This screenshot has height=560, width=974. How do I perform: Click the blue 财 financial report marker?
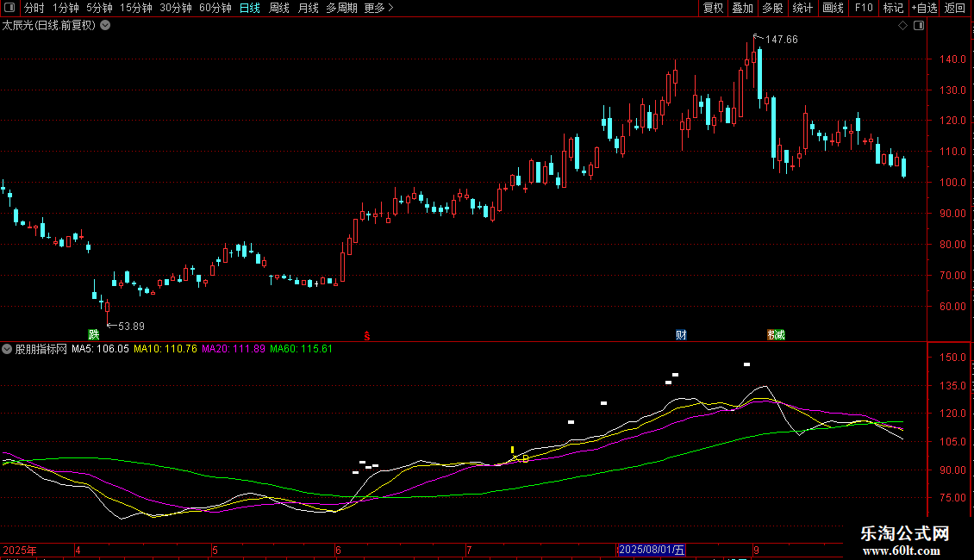[x=682, y=334]
